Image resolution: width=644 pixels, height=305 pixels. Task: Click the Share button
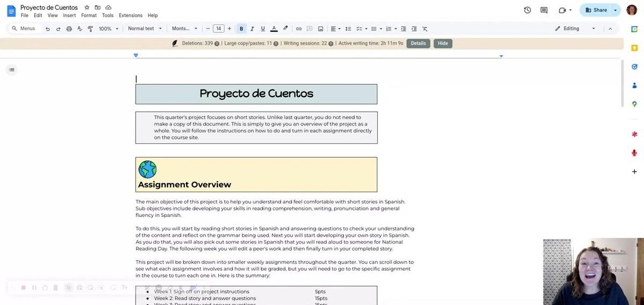coord(596,10)
